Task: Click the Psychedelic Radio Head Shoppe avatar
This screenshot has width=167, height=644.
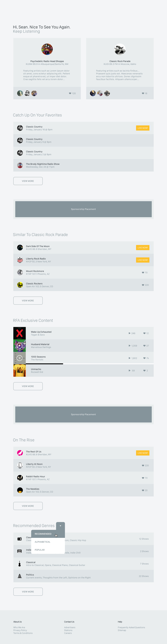Action: pyautogui.click(x=47, y=49)
